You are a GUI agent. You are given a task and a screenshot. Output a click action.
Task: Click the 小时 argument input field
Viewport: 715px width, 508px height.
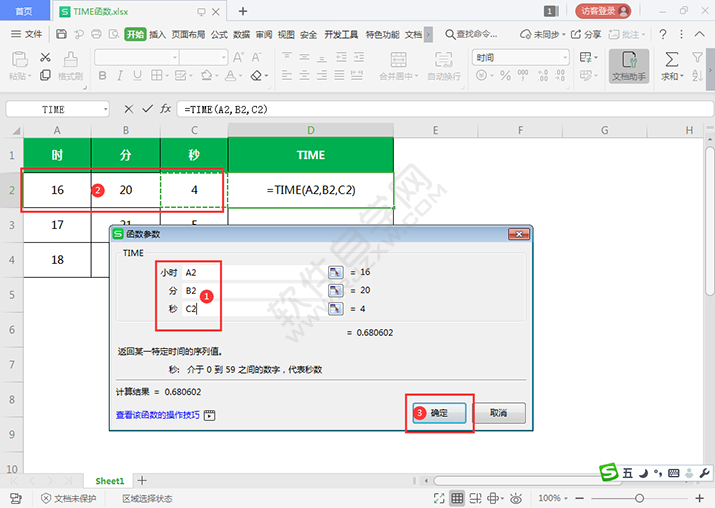(254, 272)
